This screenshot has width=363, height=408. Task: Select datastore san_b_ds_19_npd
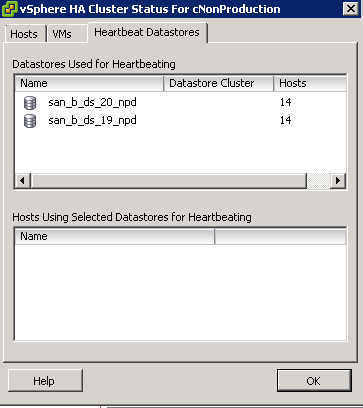coord(92,120)
